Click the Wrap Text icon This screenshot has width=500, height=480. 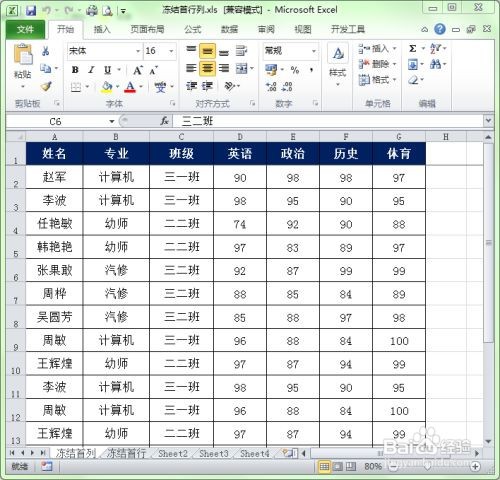[241, 51]
